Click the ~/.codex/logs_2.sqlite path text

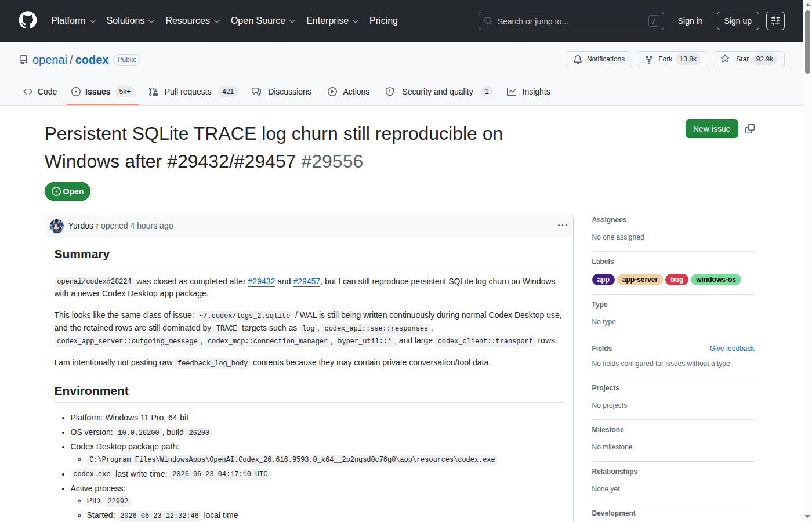(x=244, y=316)
